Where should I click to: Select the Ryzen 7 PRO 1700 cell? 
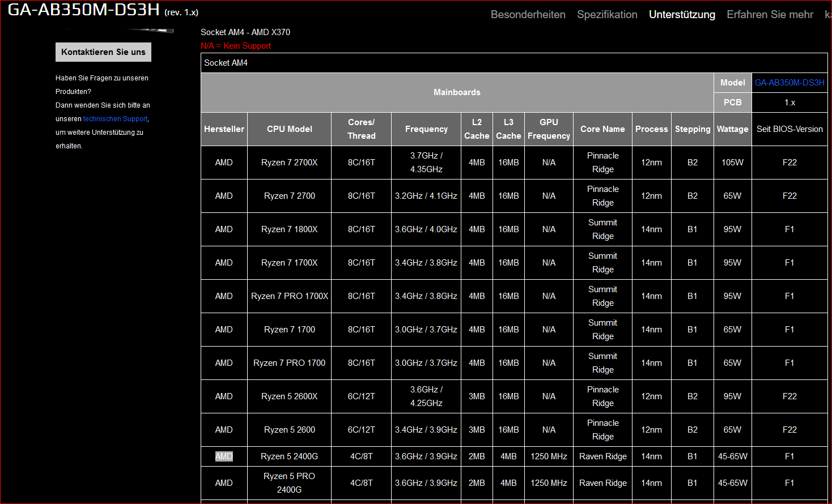[x=289, y=363]
